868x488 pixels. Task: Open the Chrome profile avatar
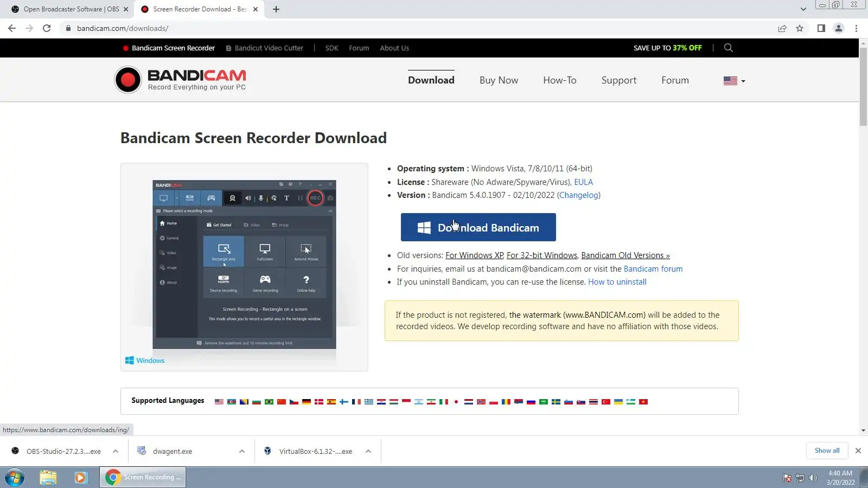[839, 28]
